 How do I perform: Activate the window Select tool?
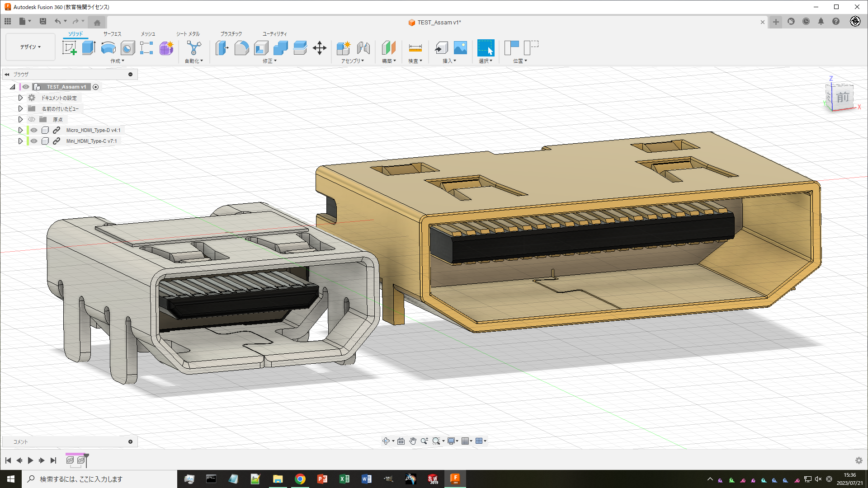click(x=486, y=47)
